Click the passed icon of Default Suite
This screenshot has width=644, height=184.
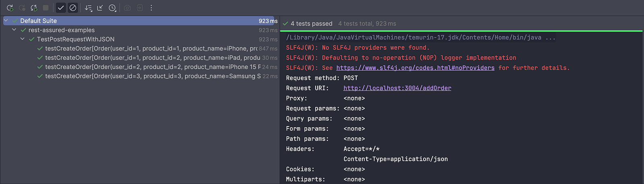[15, 20]
